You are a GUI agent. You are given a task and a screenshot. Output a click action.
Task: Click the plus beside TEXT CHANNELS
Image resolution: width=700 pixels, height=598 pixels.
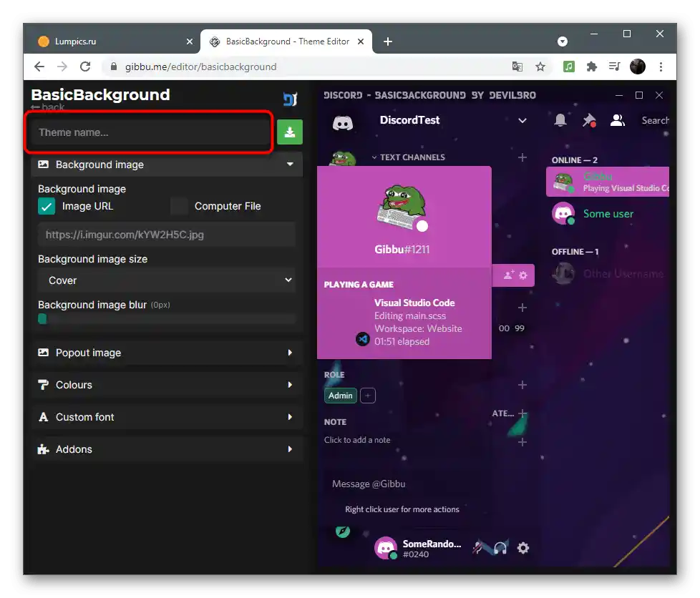(x=522, y=157)
